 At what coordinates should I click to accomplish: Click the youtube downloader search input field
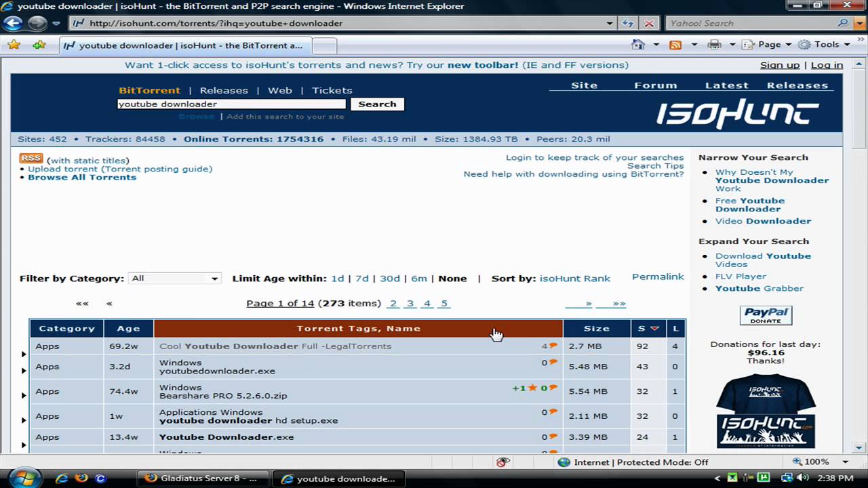[x=231, y=104]
